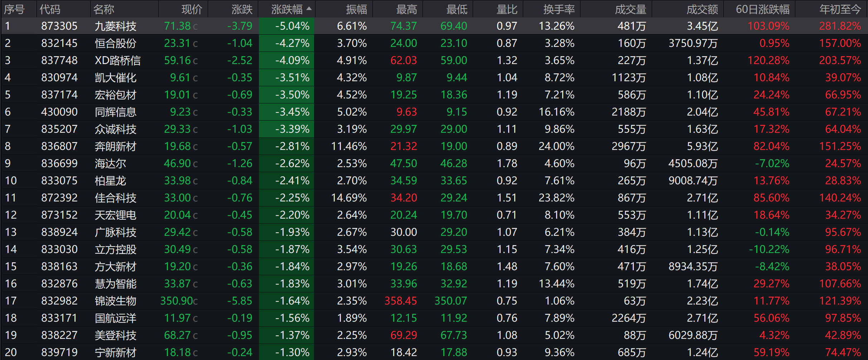Select the 锦波生物 name cell
868x360 pixels.
[x=116, y=301]
